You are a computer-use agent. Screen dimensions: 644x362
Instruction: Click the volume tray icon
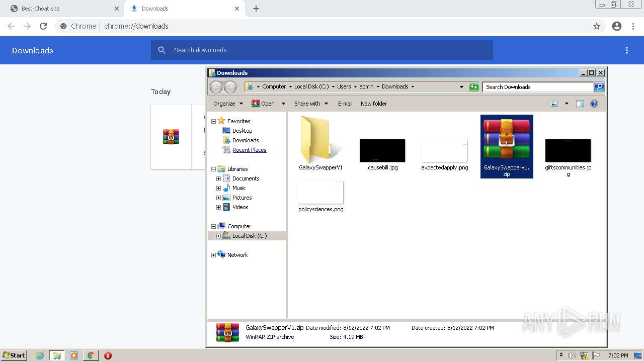572,355
